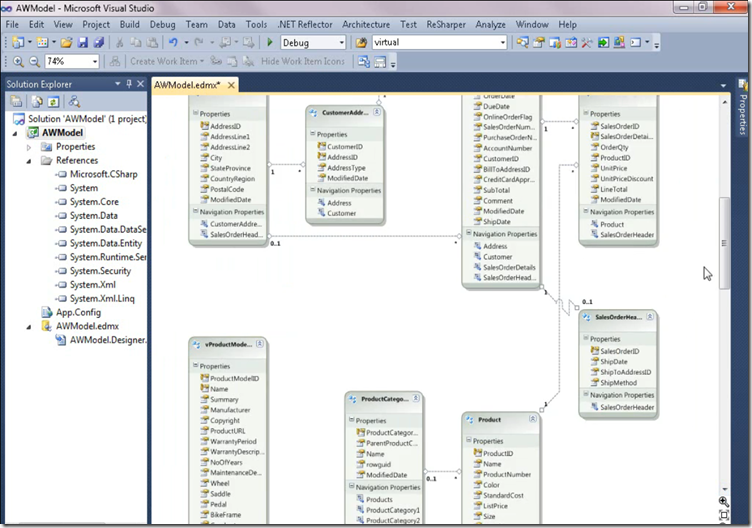
Task: Click the fit-to-window icon at bottom right
Action: [x=724, y=515]
